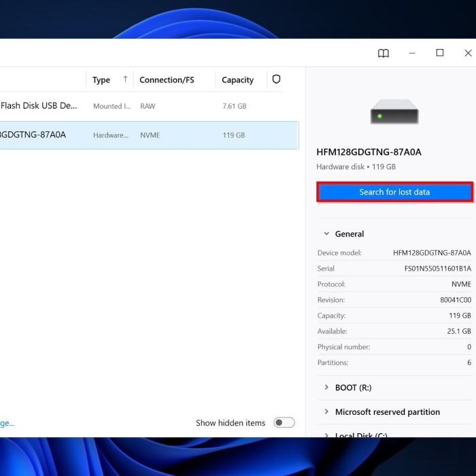Sort by the Connection/FS column header
The image size is (476, 476).
click(167, 80)
